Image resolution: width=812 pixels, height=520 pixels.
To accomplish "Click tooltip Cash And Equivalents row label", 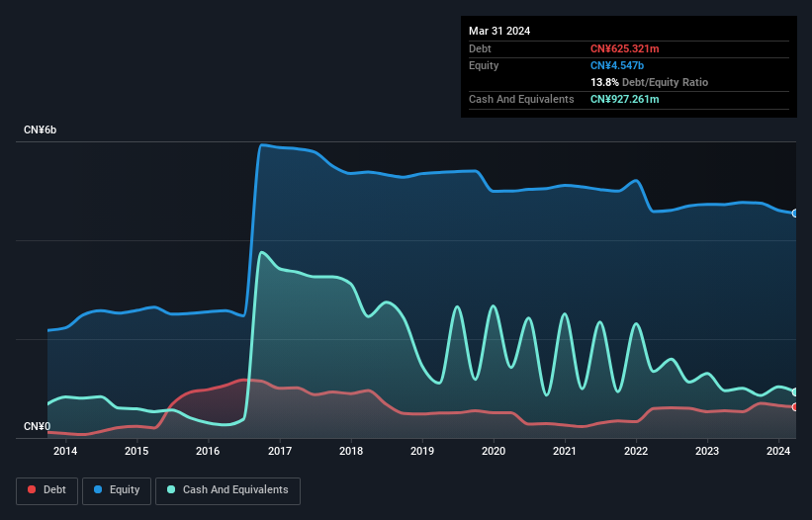I will (x=521, y=99).
